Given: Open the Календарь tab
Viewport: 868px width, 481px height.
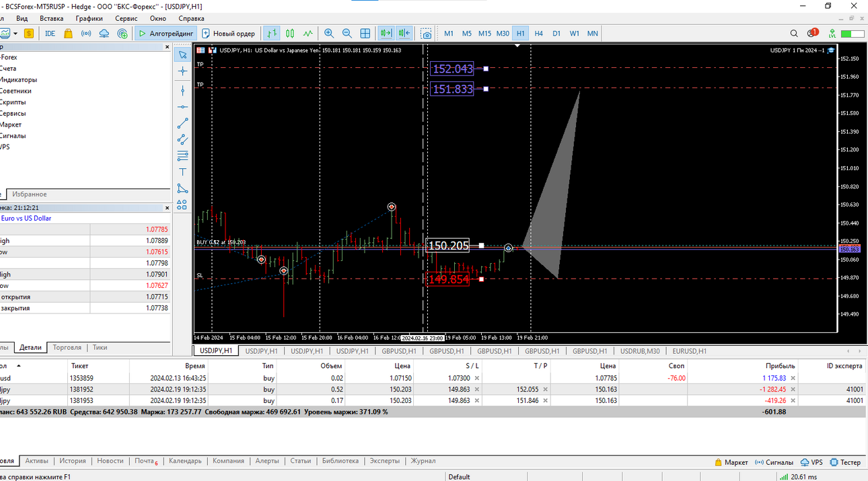Looking at the screenshot, I should pyautogui.click(x=185, y=461).
